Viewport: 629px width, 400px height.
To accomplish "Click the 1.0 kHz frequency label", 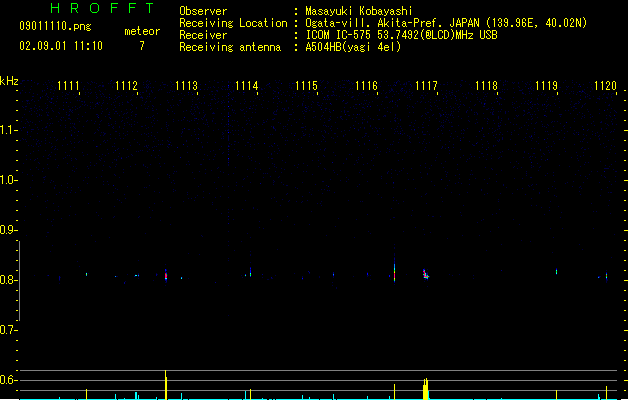I will click(x=8, y=180).
